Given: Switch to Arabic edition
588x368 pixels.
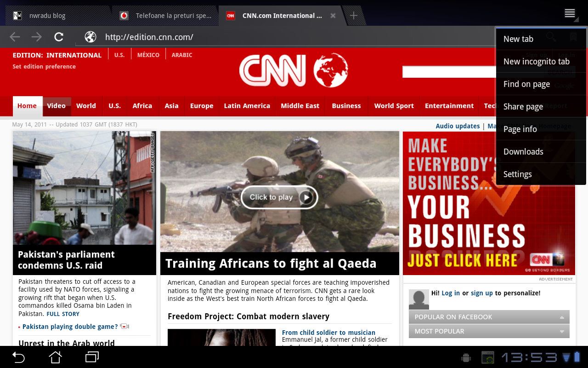Looking at the screenshot, I should point(182,55).
